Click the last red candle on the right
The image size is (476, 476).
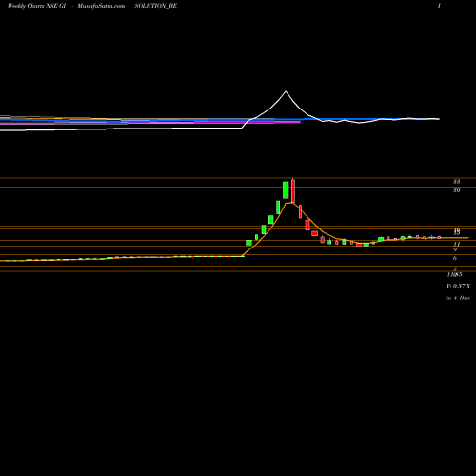(x=439, y=237)
